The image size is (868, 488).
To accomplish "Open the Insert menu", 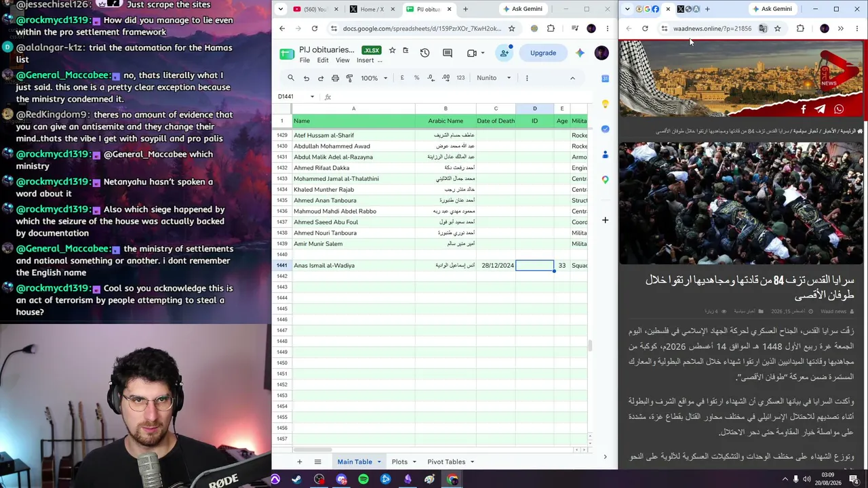I will (x=365, y=60).
